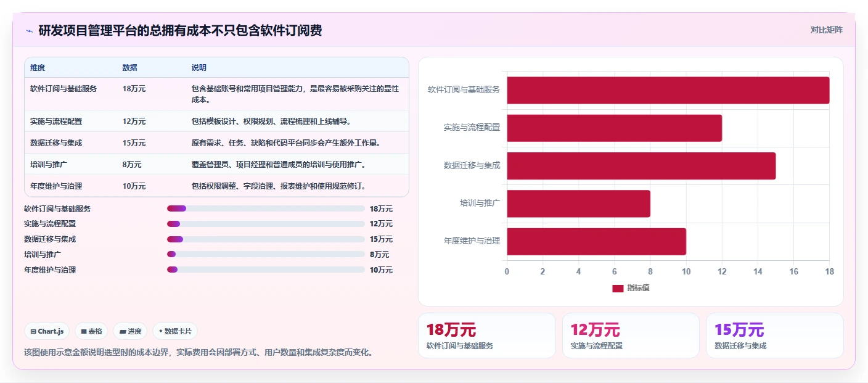The image size is (868, 383).
Task: Click the chart axis label 年度维护与治理
Action: coord(472,242)
